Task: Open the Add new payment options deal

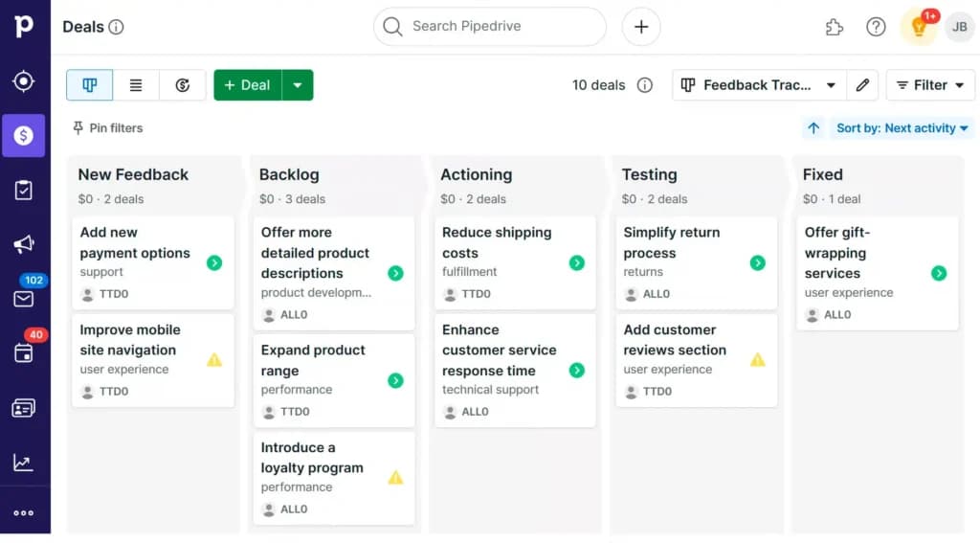Action: 153,262
